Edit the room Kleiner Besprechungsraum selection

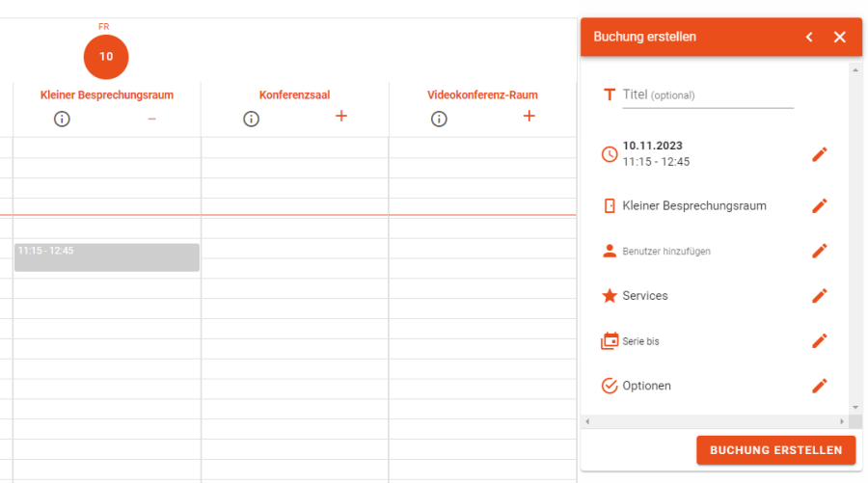(819, 205)
